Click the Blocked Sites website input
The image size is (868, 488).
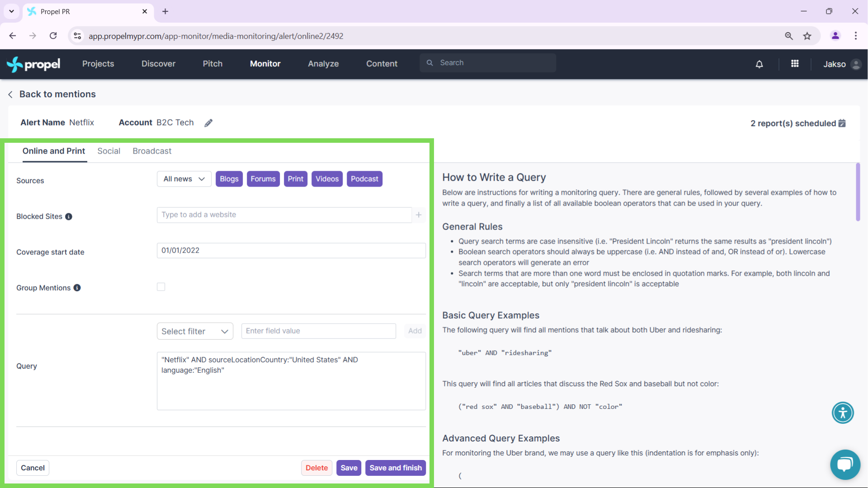pyautogui.click(x=284, y=215)
